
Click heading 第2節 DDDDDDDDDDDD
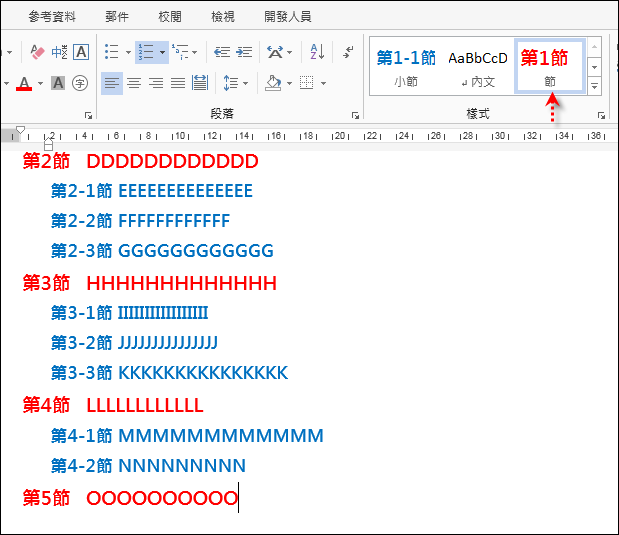[141, 161]
